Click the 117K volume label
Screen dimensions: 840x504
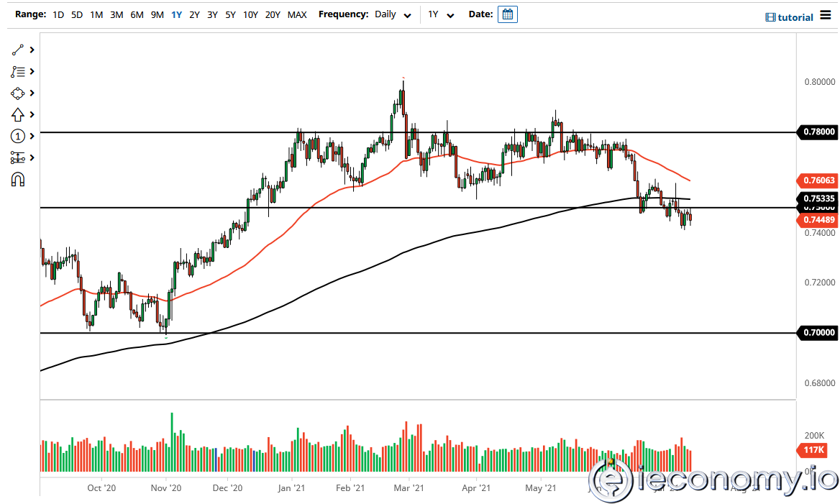(812, 450)
